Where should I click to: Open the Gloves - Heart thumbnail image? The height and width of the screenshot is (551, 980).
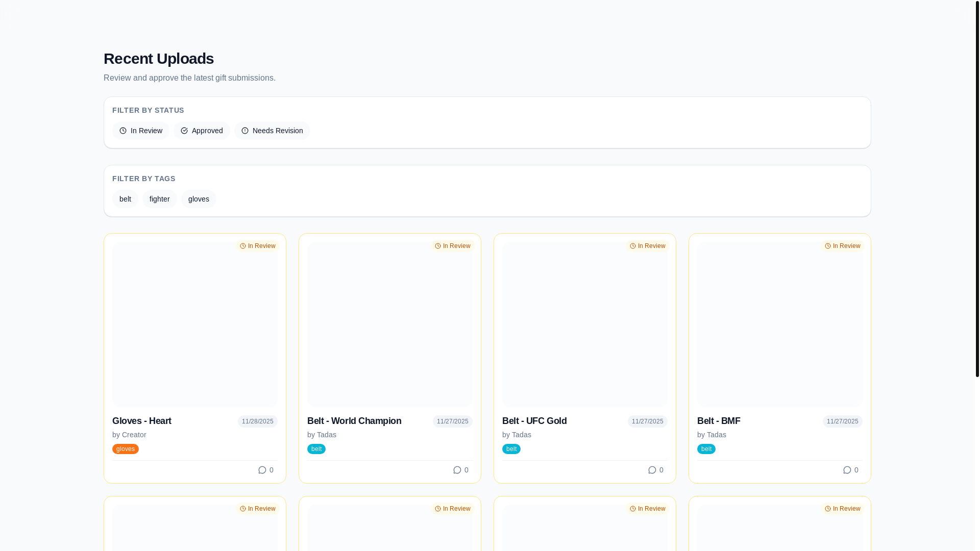[195, 324]
